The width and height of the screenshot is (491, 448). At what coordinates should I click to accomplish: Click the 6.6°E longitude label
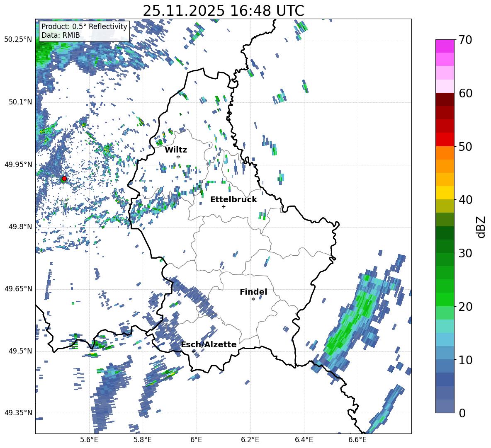click(x=357, y=440)
